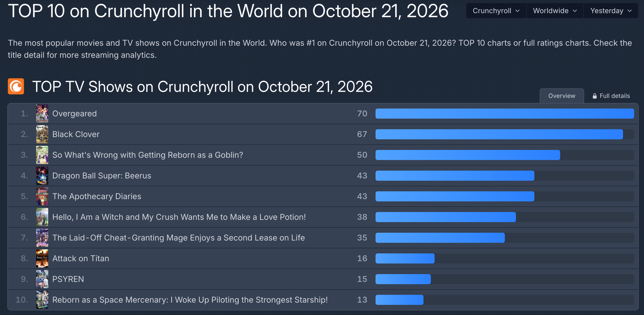
Task: Click the lock icon beside Full details
Action: pos(595,96)
